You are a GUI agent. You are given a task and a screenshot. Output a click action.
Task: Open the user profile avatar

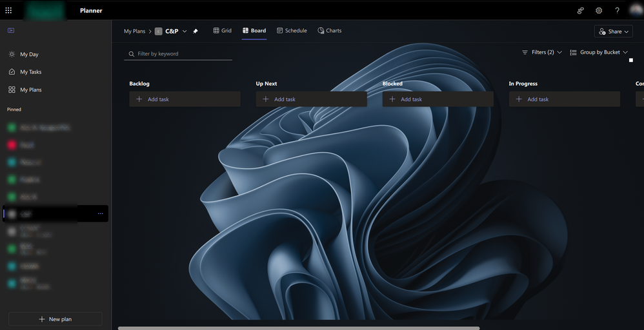(636, 10)
